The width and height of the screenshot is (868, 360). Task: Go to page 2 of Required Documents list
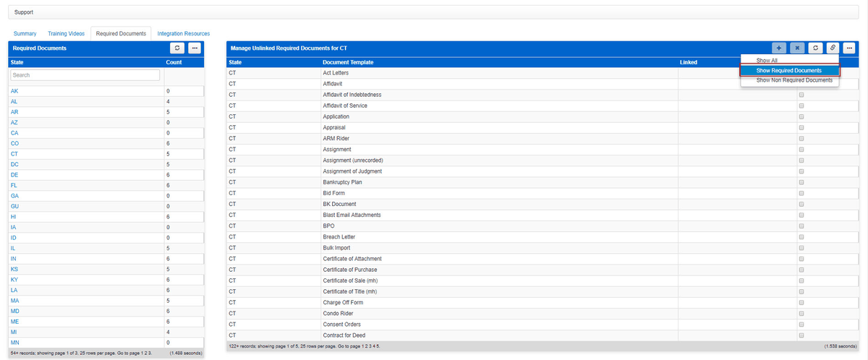click(x=145, y=353)
